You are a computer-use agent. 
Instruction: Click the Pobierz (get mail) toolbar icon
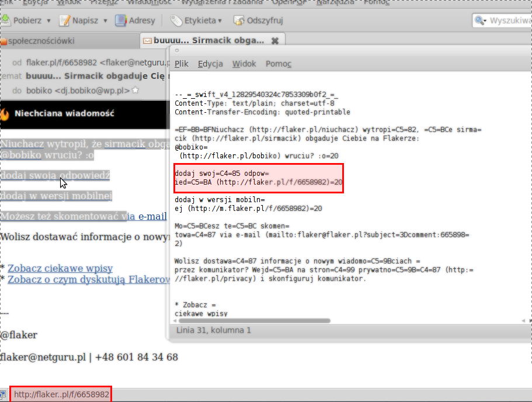6,20
